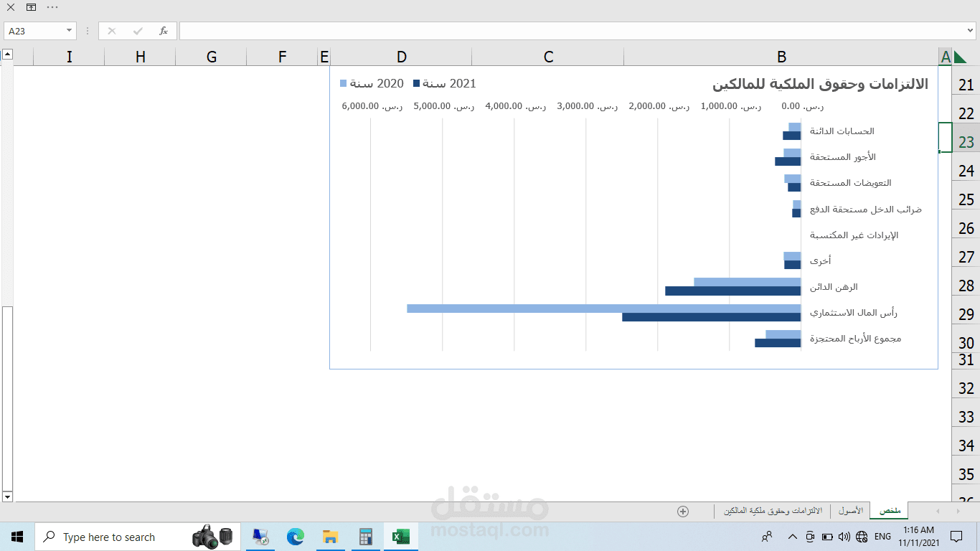Switch to the ملخص sheet tab
The image size is (980, 551).
click(x=890, y=511)
